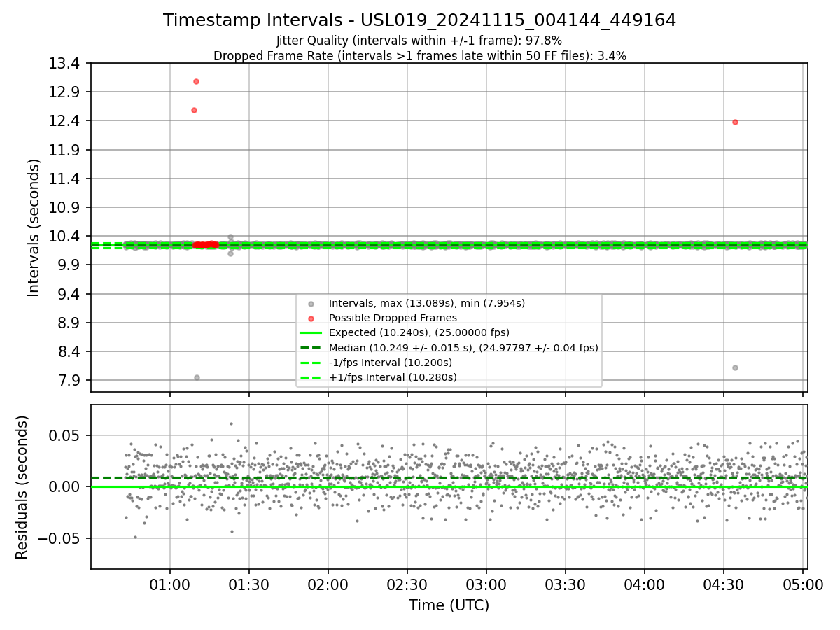Image resolution: width=840 pixels, height=630 pixels.
Task: Click the gray interval point near 8.1s after 04:30
Action: tap(735, 367)
